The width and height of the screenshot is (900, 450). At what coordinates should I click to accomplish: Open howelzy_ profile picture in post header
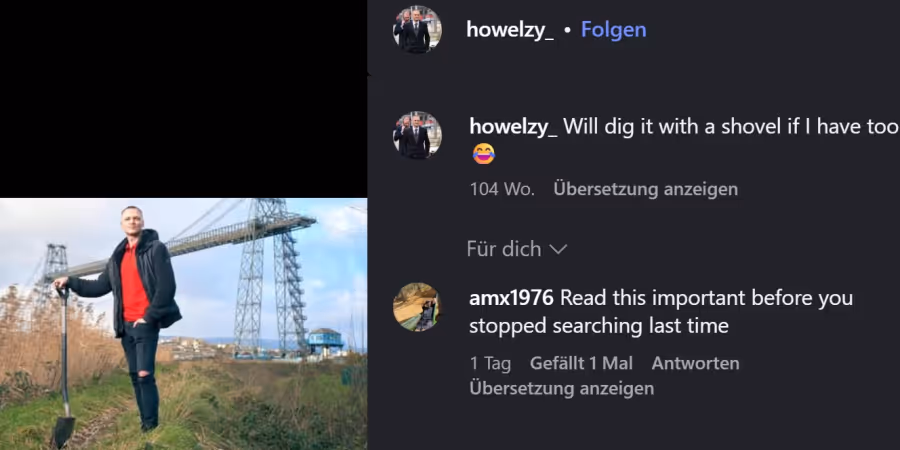click(x=417, y=29)
